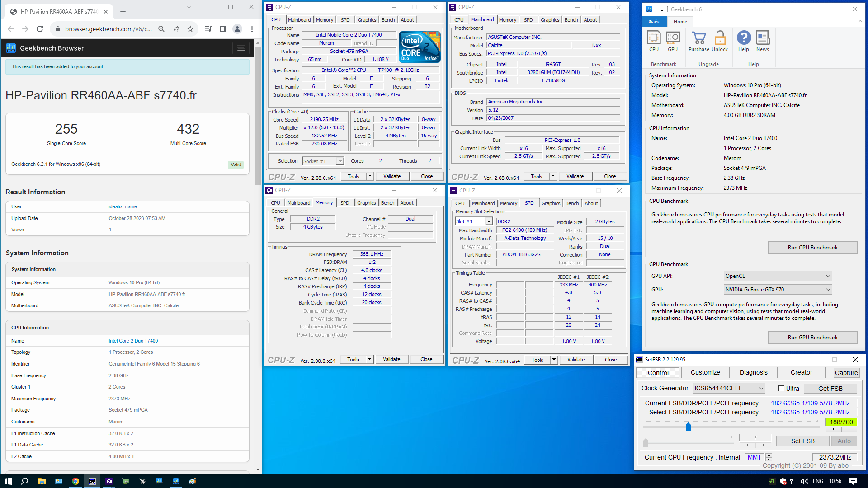Switch to Chrome in the taskbar
The image size is (868, 488).
click(75, 481)
